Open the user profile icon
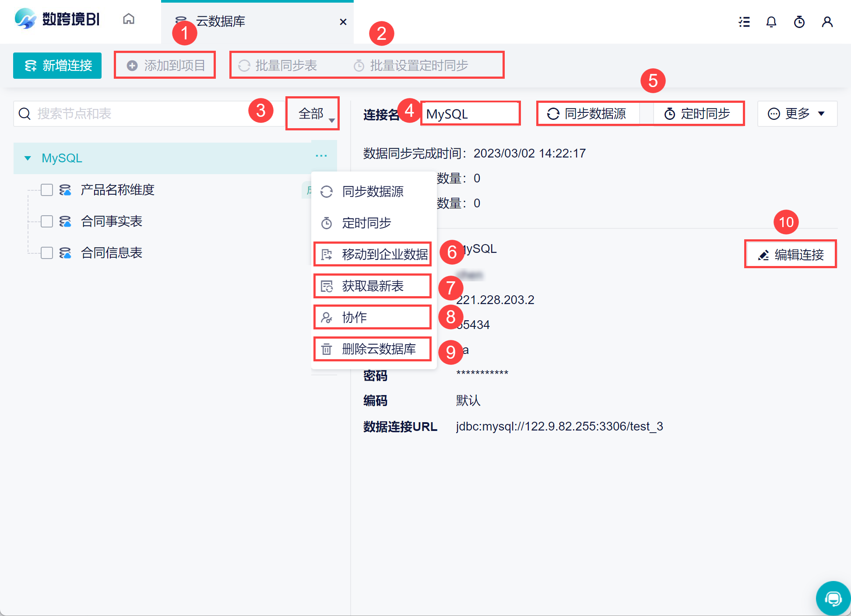The height and width of the screenshot is (616, 851). [827, 22]
